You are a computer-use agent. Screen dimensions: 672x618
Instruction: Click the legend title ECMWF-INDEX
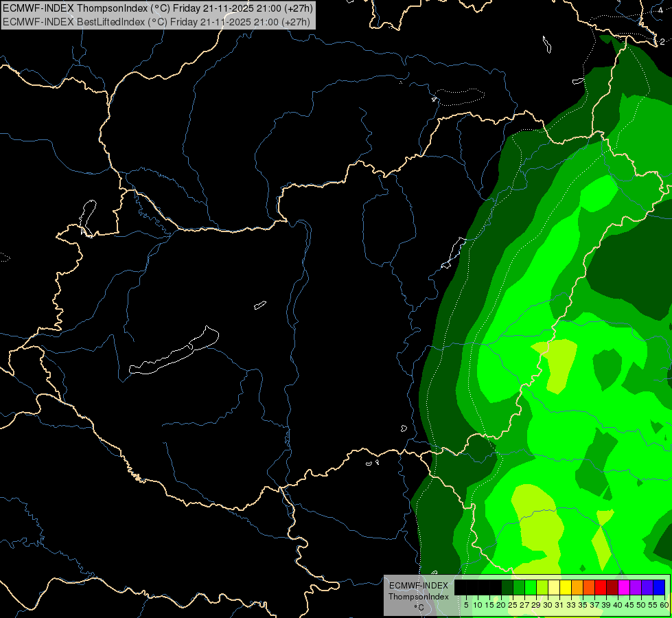[419, 586]
